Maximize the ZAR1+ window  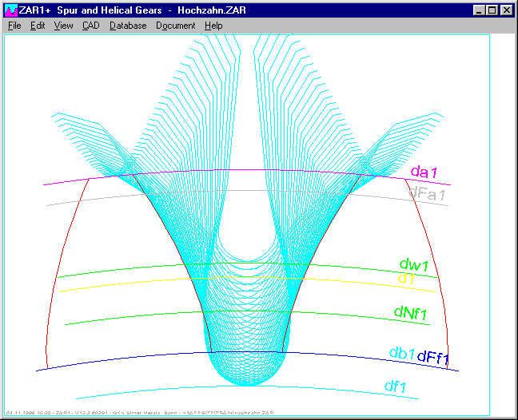(492, 10)
